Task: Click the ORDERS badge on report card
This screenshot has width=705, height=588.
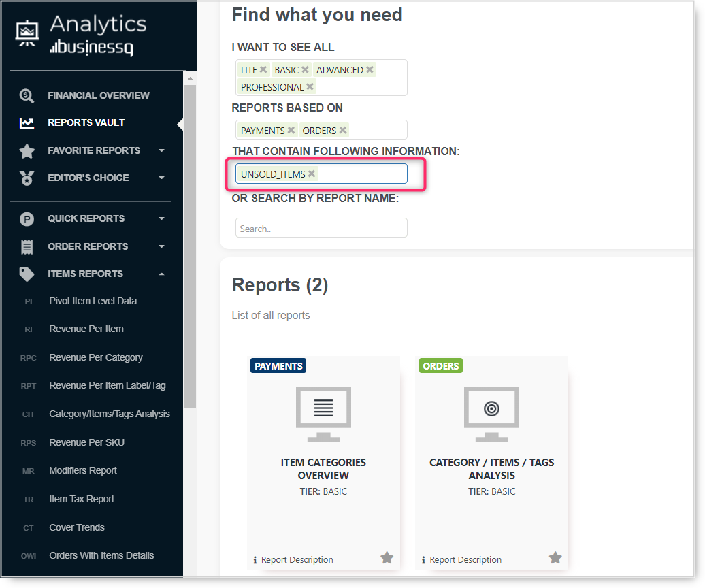Action: click(441, 366)
